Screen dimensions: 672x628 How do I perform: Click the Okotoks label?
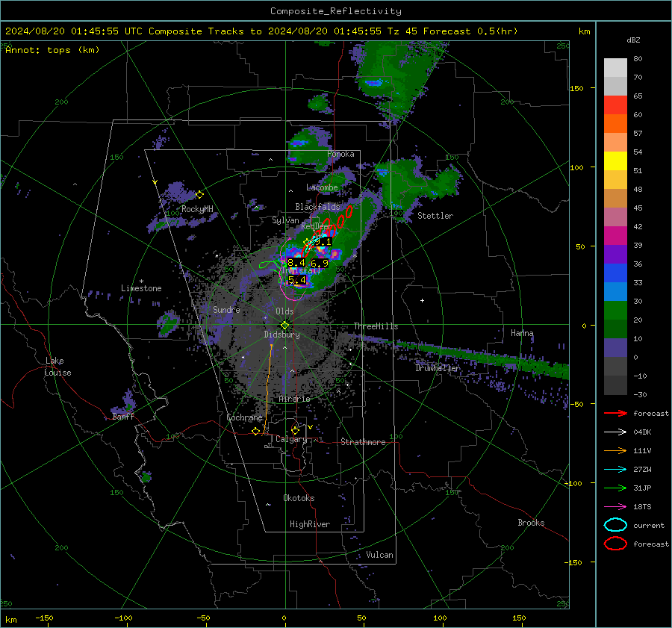click(x=299, y=498)
